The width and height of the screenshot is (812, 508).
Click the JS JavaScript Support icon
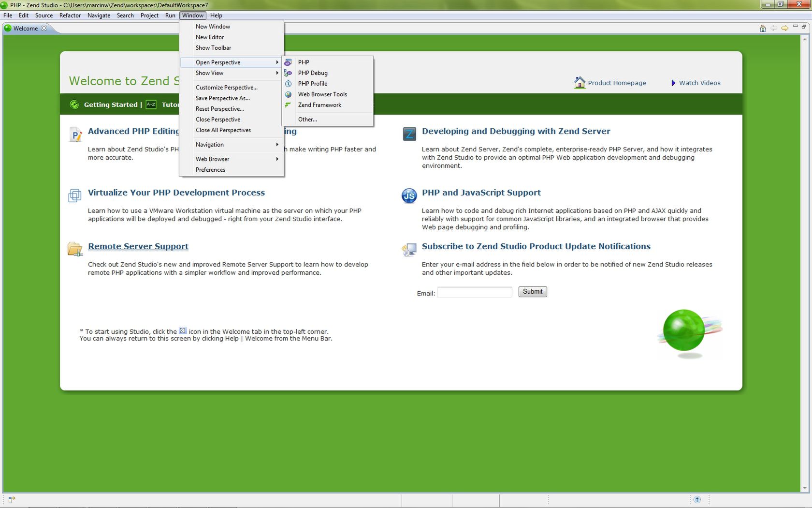pos(409,195)
